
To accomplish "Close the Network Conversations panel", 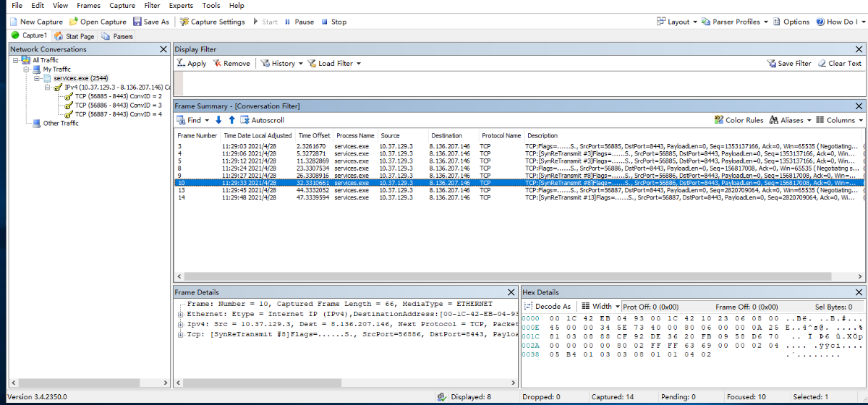I will pos(163,49).
